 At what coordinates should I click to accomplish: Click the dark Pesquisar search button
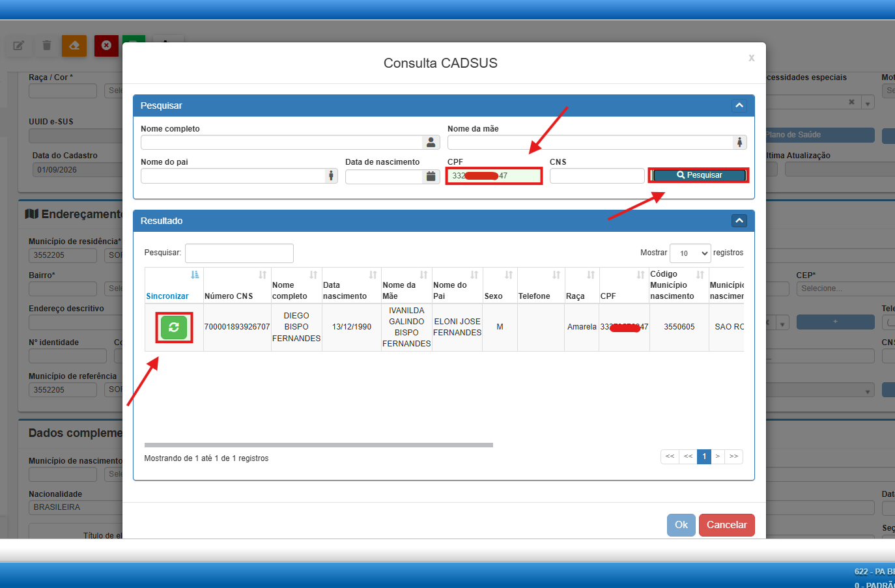(x=699, y=175)
